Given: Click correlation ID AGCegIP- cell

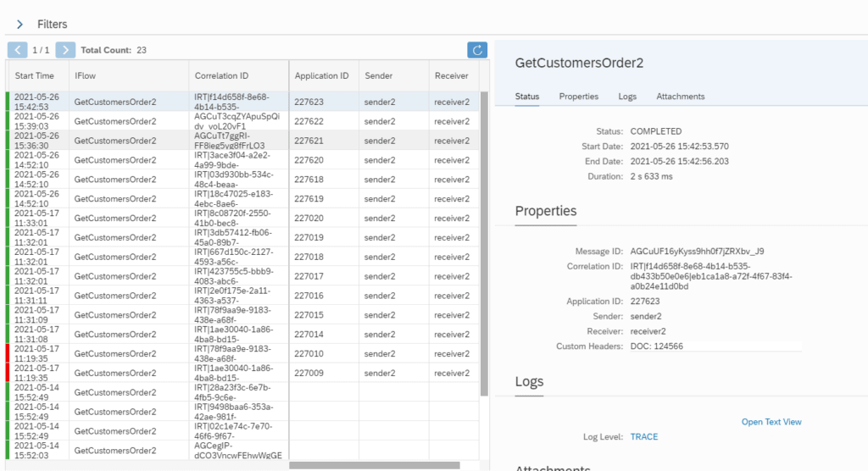Looking at the screenshot, I should click(x=238, y=451).
